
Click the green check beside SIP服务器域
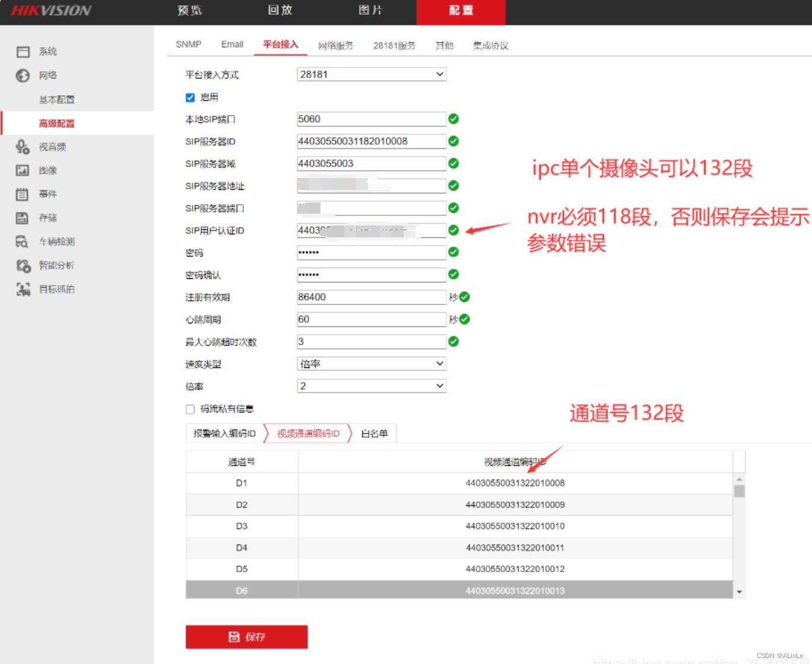pyautogui.click(x=453, y=163)
